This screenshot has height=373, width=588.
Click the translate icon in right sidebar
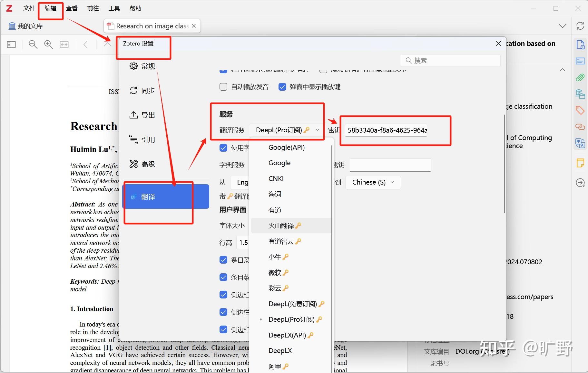580,143
